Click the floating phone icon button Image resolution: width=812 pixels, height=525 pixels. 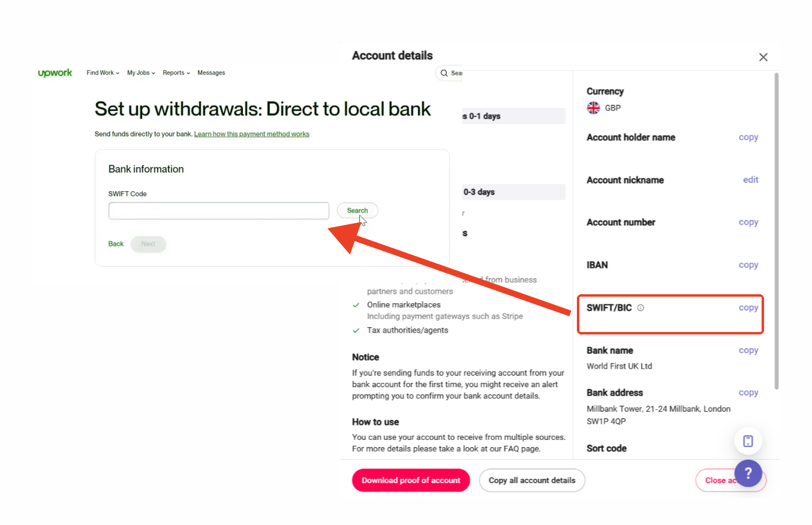(748, 441)
